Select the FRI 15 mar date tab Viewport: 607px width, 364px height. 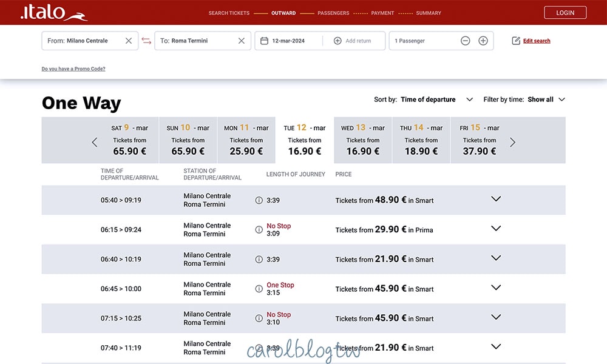(480, 140)
